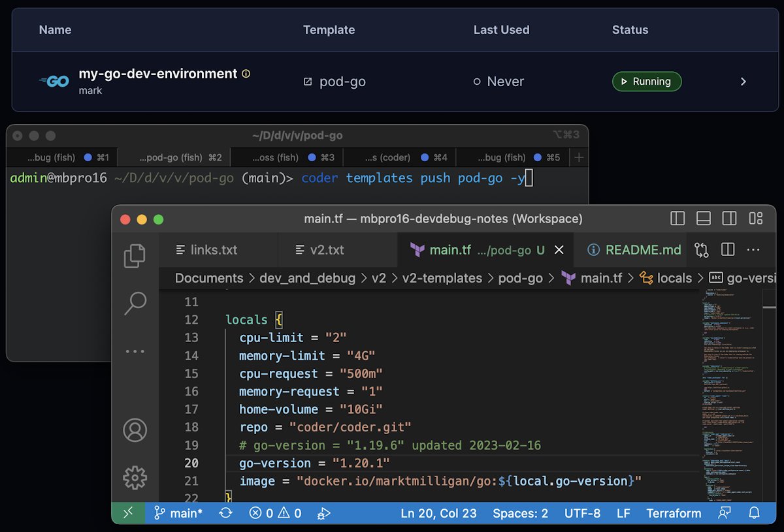Toggle the bottom panel visibility
This screenshot has height=532, width=784.
click(x=703, y=219)
